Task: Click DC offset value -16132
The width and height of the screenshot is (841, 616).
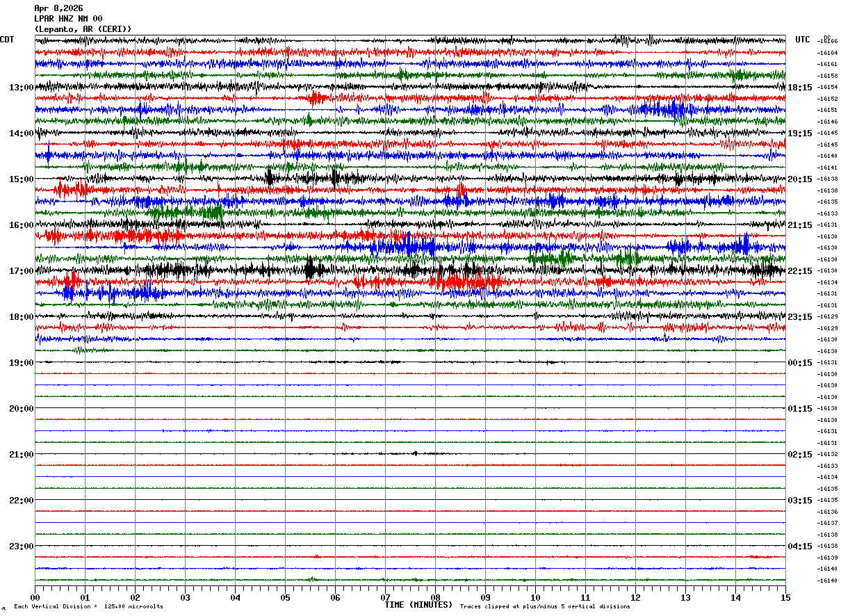Action: click(827, 454)
